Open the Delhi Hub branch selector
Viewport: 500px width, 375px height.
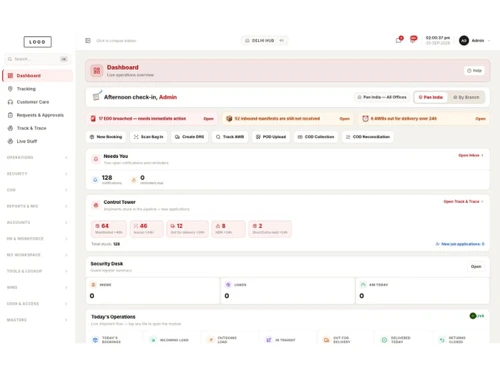tap(265, 41)
